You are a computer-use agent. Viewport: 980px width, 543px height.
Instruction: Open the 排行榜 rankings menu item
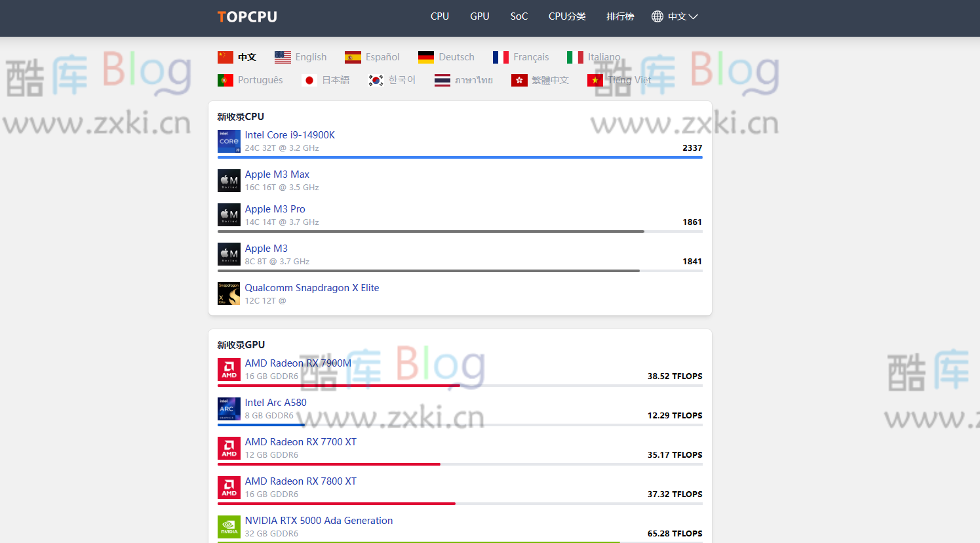619,16
